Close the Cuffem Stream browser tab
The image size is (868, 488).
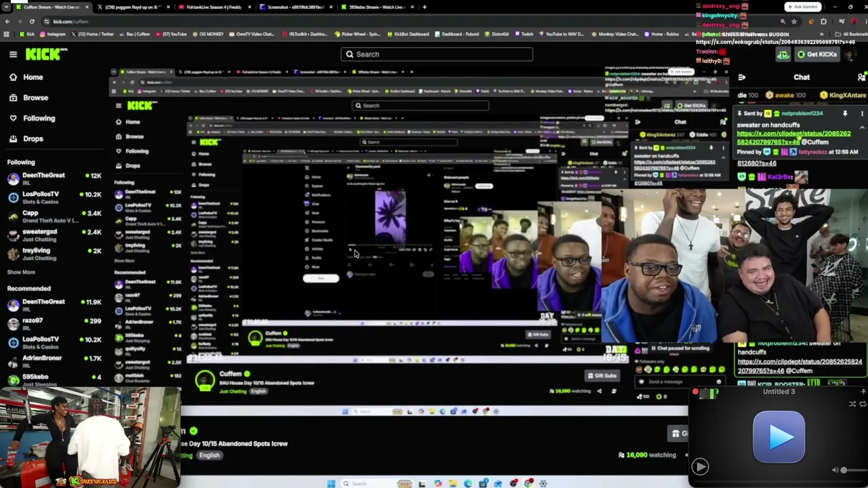pyautogui.click(x=87, y=7)
